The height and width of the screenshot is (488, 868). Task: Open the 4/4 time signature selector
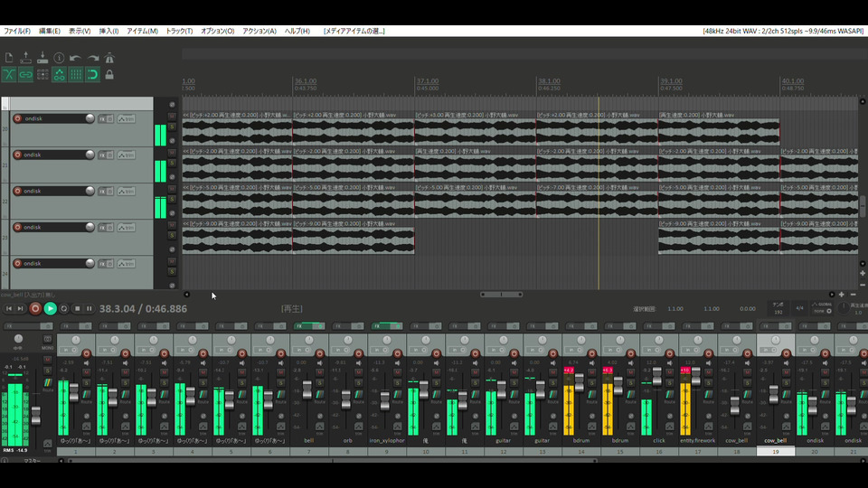tap(798, 308)
